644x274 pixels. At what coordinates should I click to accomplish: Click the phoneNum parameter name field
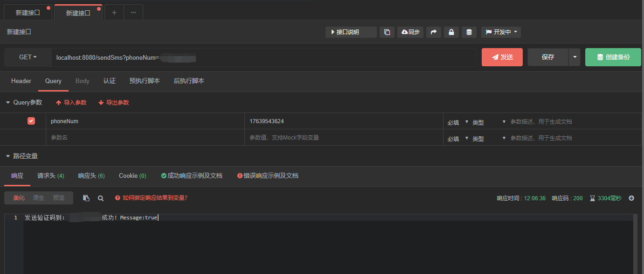[145, 121]
